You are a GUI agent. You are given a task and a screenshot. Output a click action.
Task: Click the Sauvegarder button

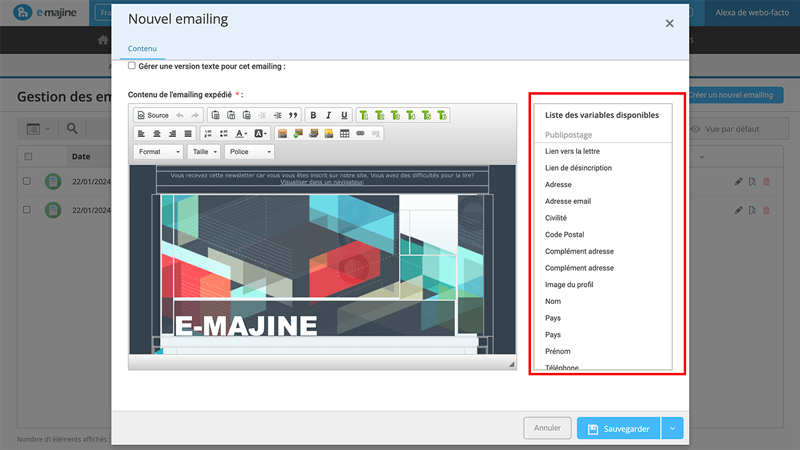click(618, 429)
